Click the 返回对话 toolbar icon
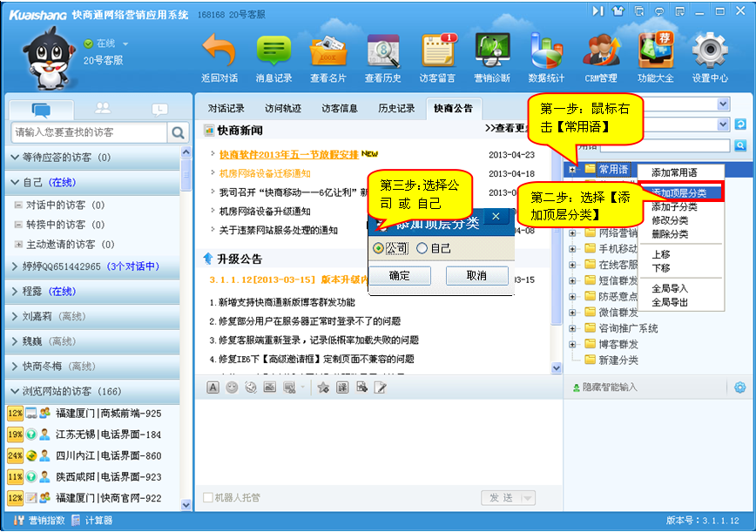The width and height of the screenshot is (756, 532). point(219,57)
